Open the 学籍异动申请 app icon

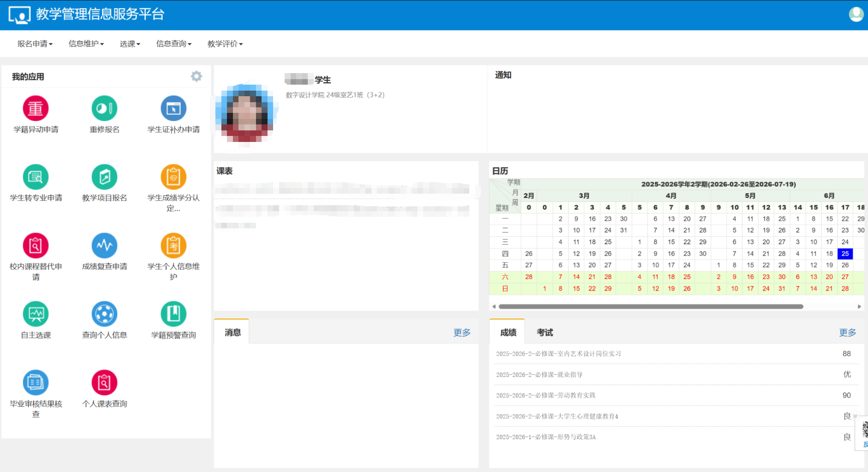35,108
